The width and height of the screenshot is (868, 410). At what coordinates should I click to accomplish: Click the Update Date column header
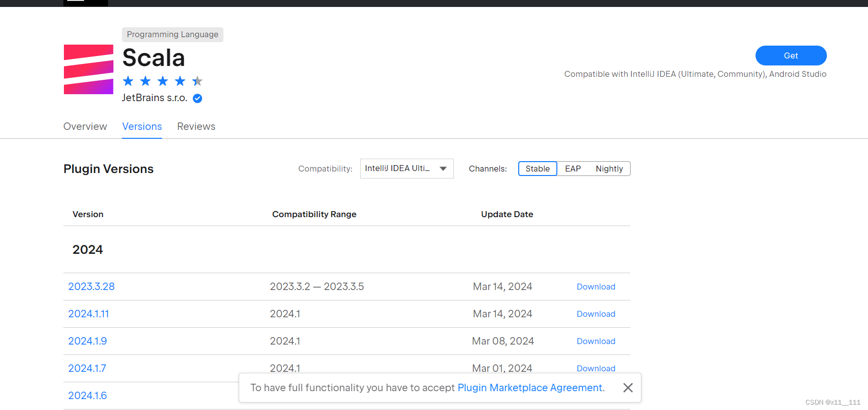click(507, 214)
